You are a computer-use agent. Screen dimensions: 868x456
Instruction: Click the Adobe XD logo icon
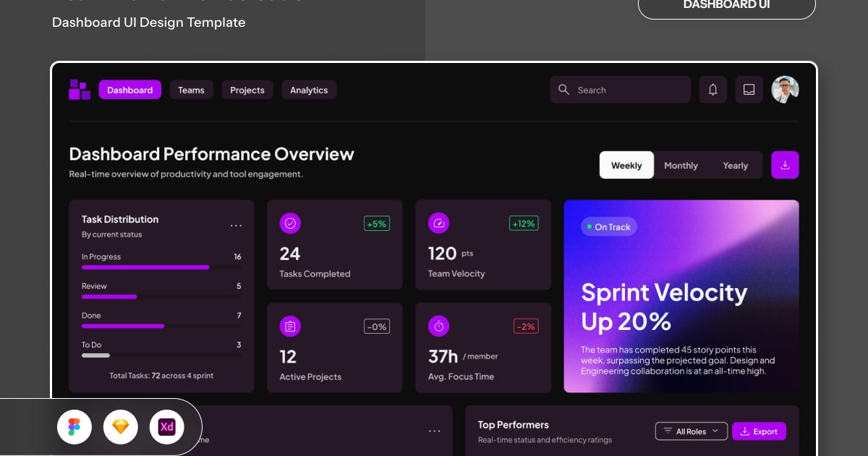click(166, 427)
